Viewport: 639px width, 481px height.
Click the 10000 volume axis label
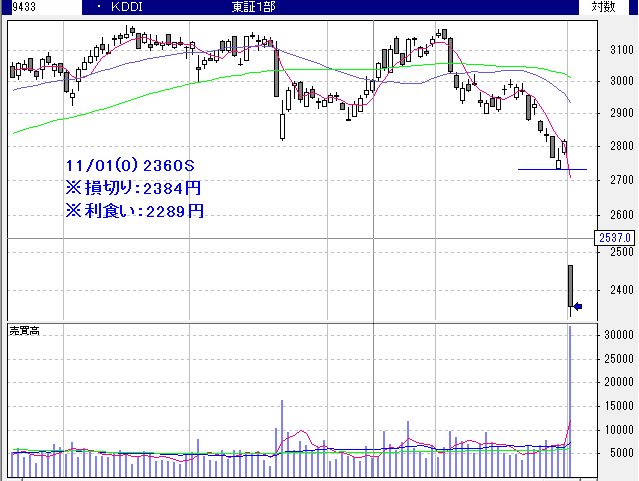click(x=612, y=429)
